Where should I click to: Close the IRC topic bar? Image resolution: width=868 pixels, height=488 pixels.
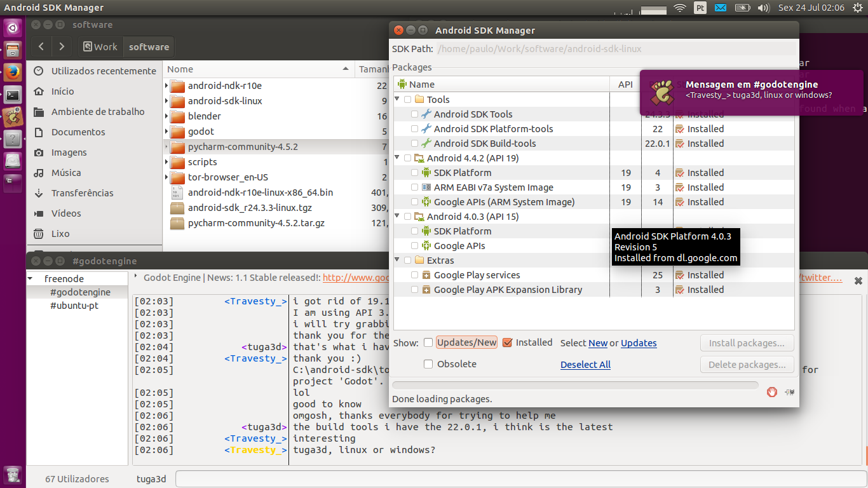858,280
